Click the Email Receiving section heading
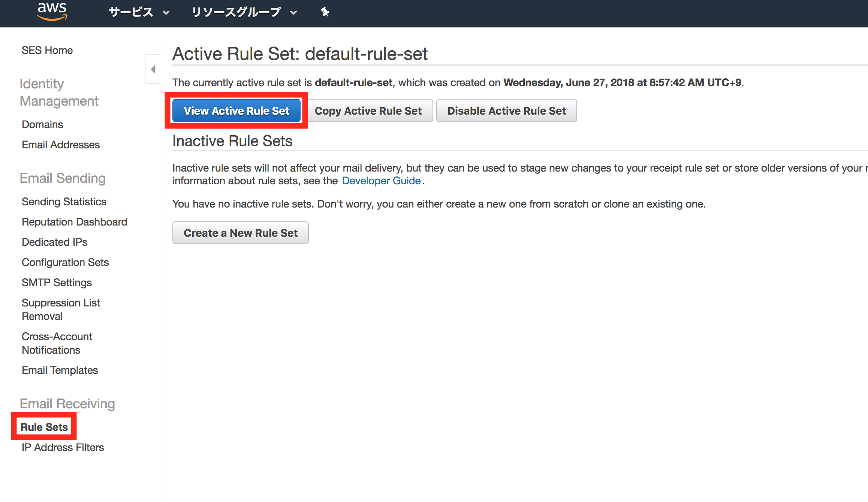868x502 pixels. click(67, 404)
